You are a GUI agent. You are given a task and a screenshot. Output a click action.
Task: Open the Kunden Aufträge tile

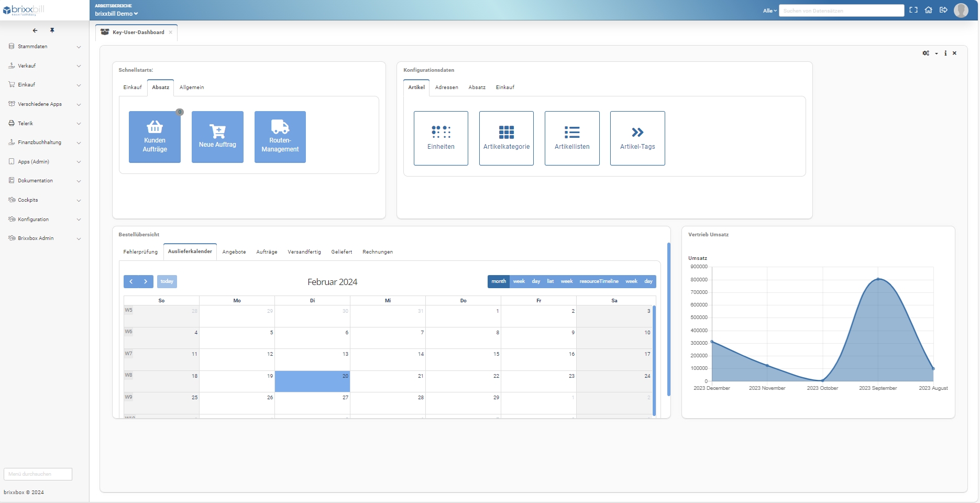point(155,137)
